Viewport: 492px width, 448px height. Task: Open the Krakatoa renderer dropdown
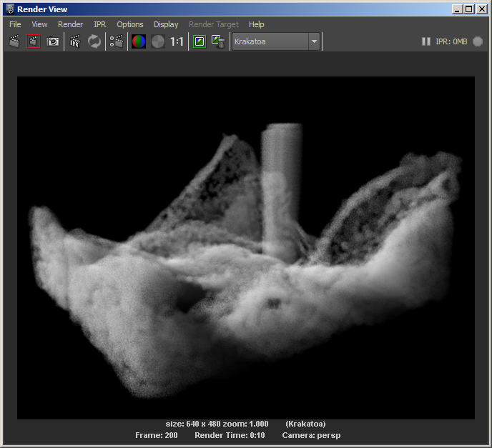(x=276, y=41)
